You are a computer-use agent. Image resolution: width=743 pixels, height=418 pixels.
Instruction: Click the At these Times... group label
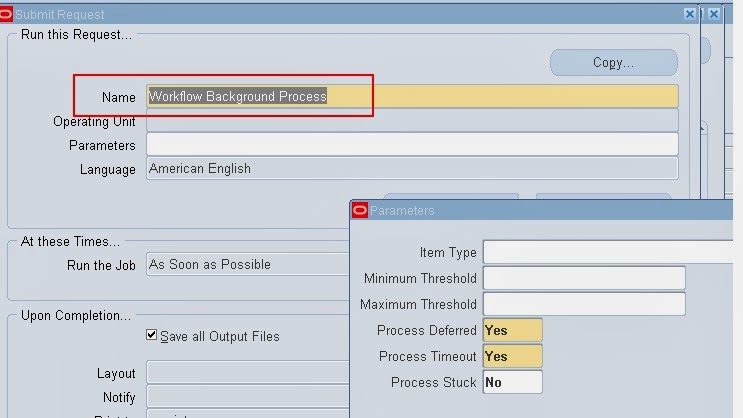click(70, 242)
